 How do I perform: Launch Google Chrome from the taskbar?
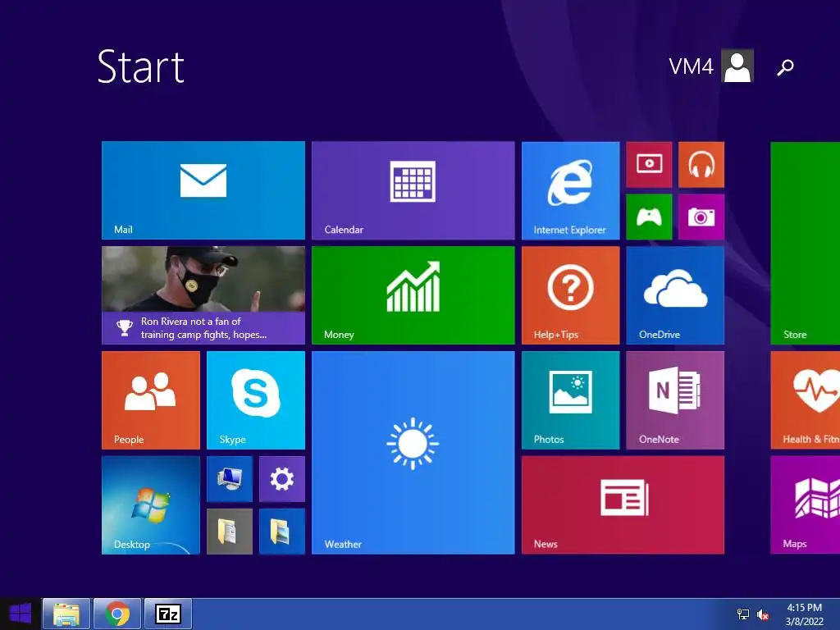coord(117,614)
